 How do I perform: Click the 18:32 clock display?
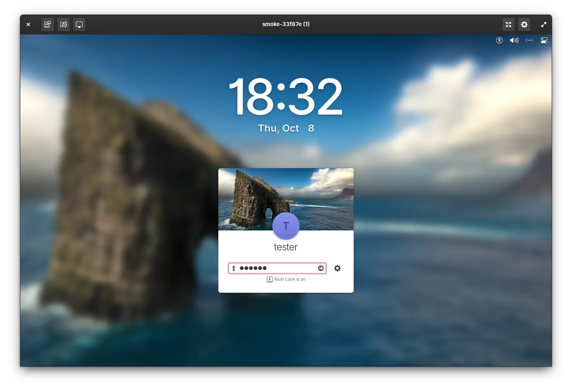coord(286,96)
